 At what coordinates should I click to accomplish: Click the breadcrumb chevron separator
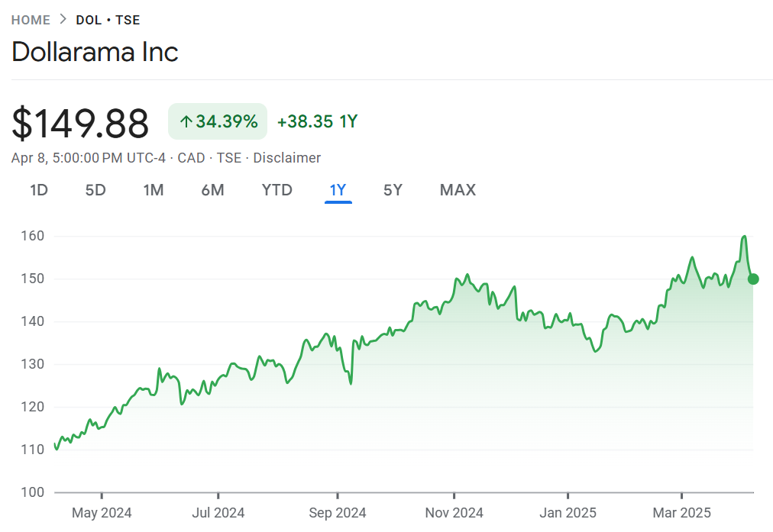pos(63,20)
